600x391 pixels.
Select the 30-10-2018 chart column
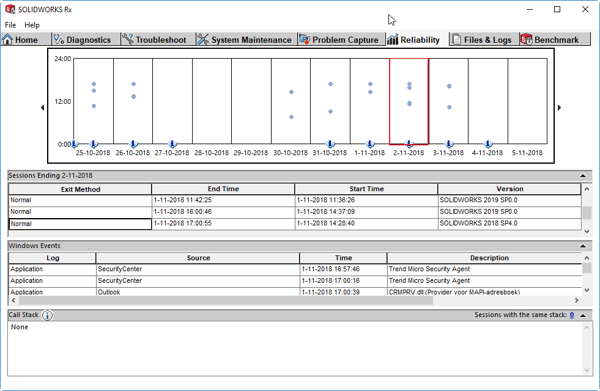[291, 101]
